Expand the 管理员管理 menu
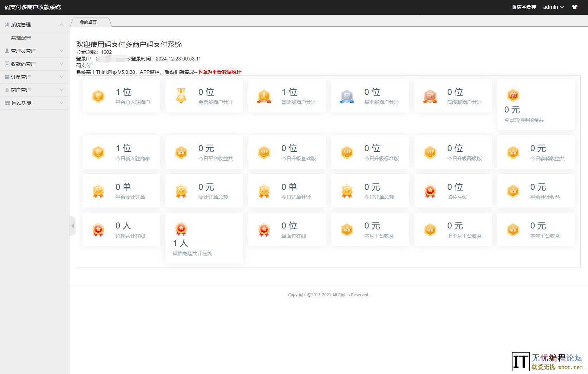Viewport: 588px width, 374px height. coord(34,51)
